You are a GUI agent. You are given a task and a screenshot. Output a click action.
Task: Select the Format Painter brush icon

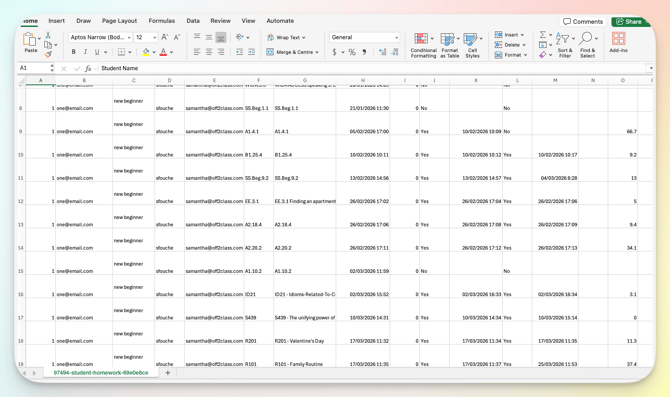48,54
